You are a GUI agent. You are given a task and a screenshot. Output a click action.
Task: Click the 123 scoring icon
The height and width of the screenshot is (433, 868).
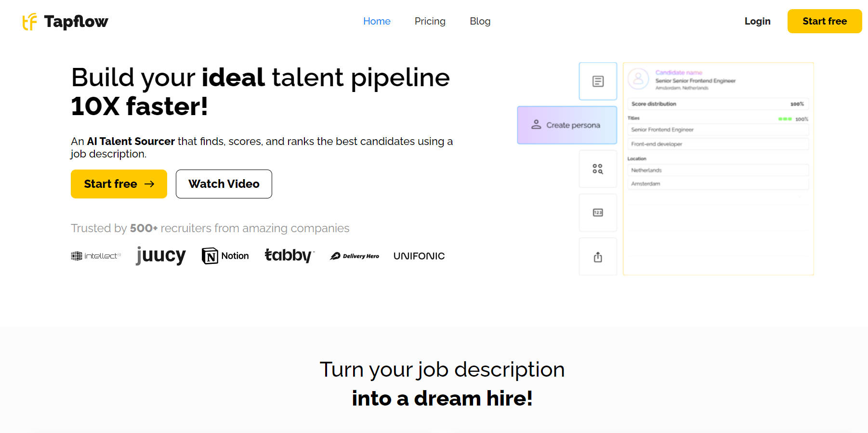coord(598,212)
